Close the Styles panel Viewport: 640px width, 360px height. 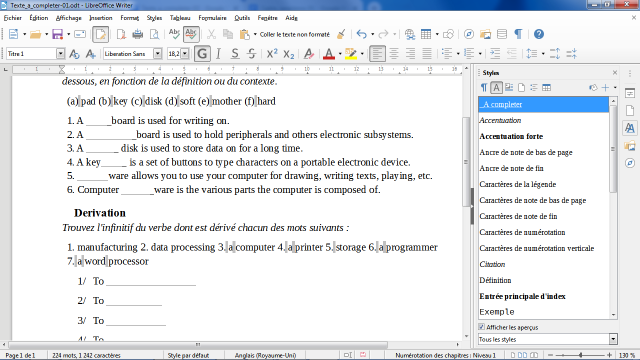pyautogui.click(x=615, y=73)
